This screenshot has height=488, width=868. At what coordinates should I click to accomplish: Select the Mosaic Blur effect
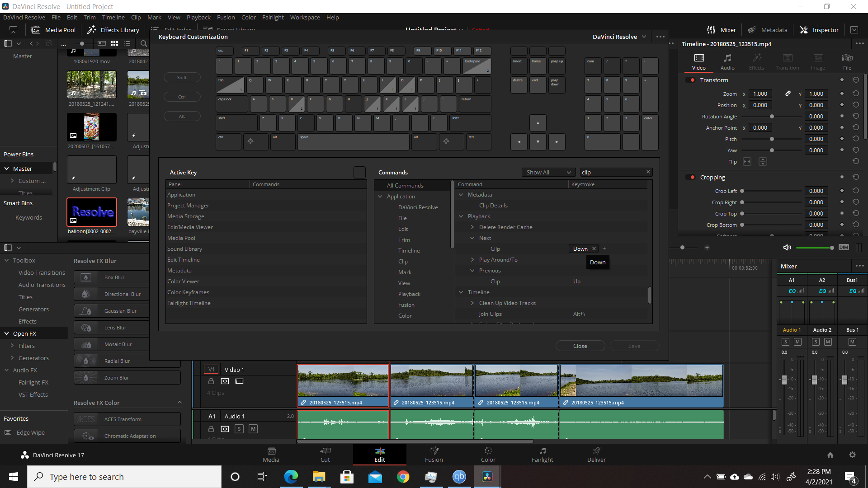[x=127, y=344]
